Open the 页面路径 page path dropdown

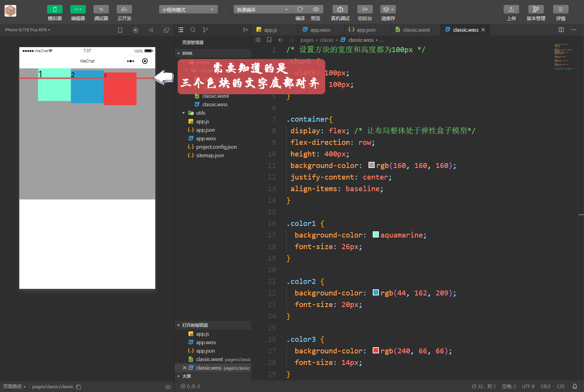(x=15, y=387)
